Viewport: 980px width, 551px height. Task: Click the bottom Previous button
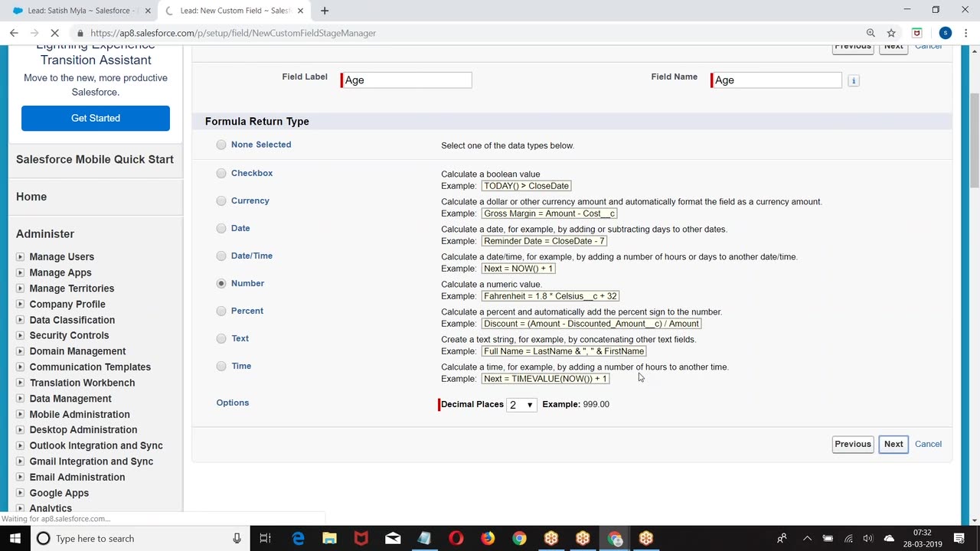pyautogui.click(x=852, y=444)
